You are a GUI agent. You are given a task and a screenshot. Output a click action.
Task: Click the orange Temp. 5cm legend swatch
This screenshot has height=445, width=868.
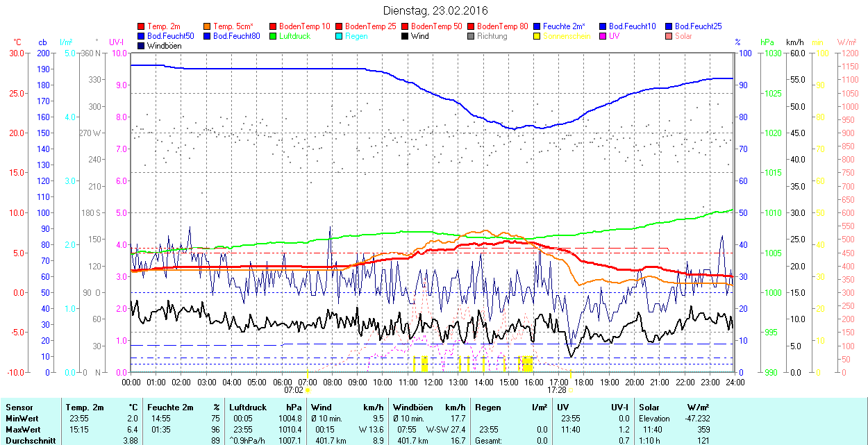pyautogui.click(x=208, y=26)
